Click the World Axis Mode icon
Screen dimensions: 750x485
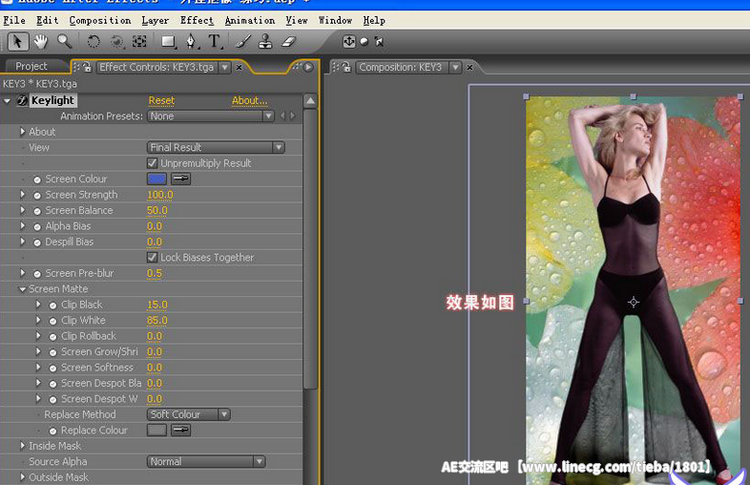(x=364, y=42)
